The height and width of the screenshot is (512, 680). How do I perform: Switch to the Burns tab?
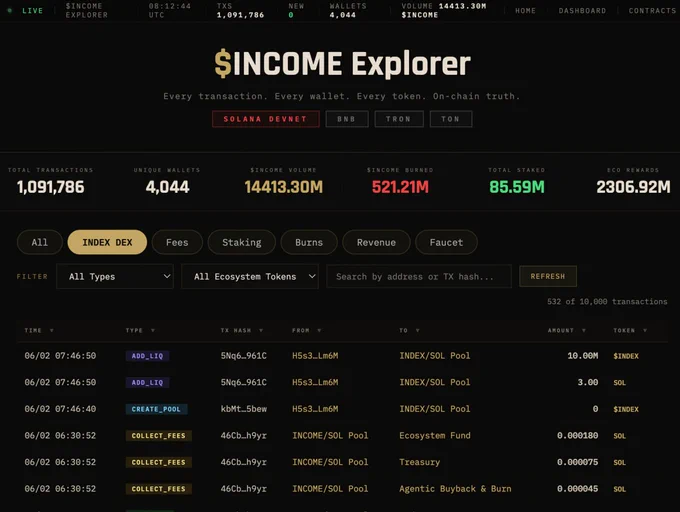point(309,242)
